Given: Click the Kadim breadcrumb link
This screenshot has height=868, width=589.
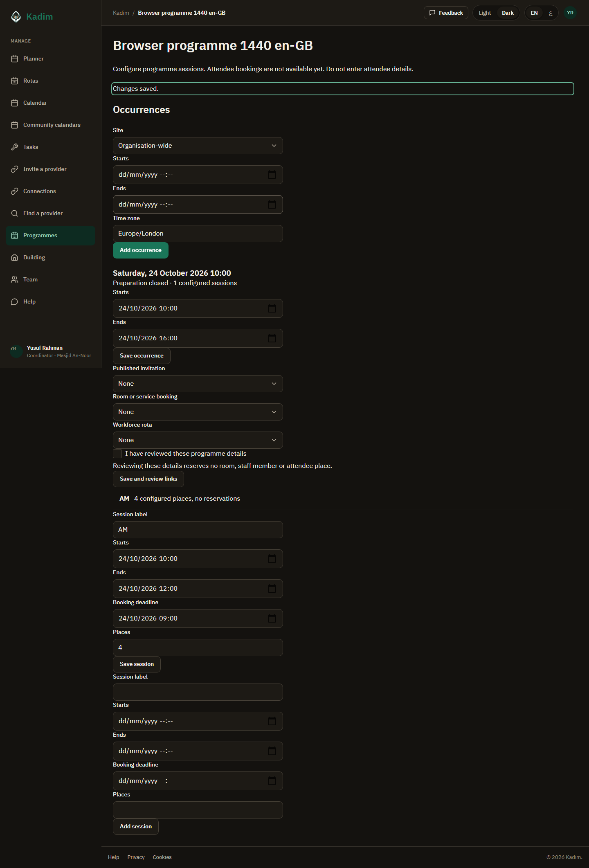Looking at the screenshot, I should click(x=121, y=13).
